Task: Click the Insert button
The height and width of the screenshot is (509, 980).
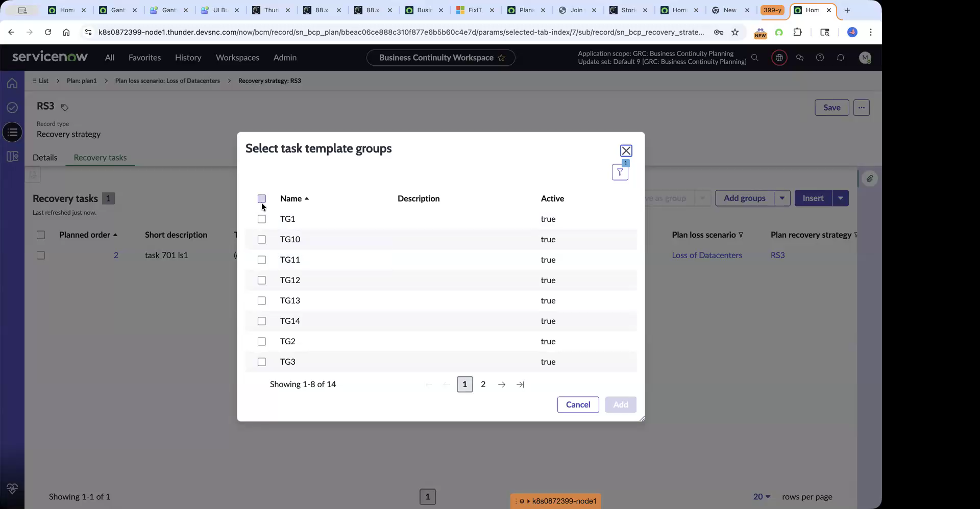Action: (x=813, y=198)
